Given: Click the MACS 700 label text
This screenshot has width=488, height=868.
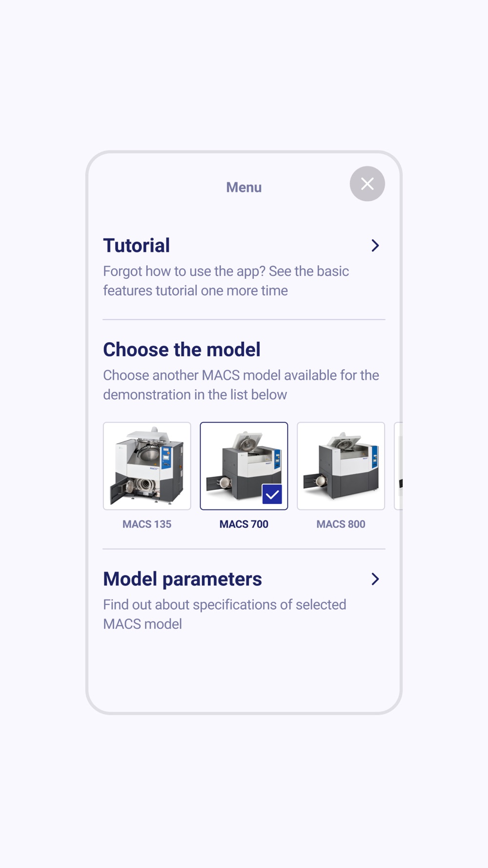Looking at the screenshot, I should pyautogui.click(x=244, y=524).
